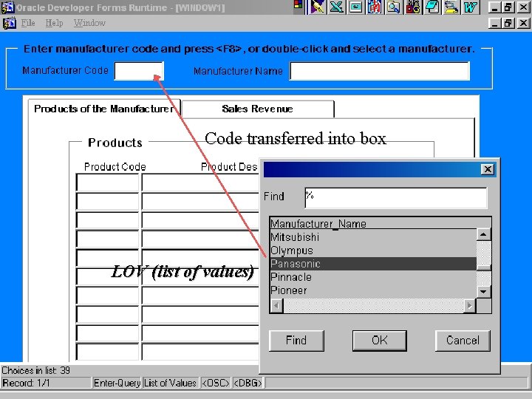This screenshot has height=399, width=532.
Task: Click the WINDOW1 document icon beside File
Action: pyautogui.click(x=9, y=23)
